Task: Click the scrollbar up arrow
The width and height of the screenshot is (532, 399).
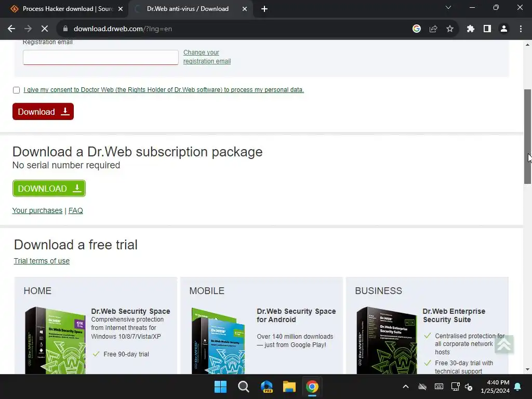Action: (x=527, y=45)
